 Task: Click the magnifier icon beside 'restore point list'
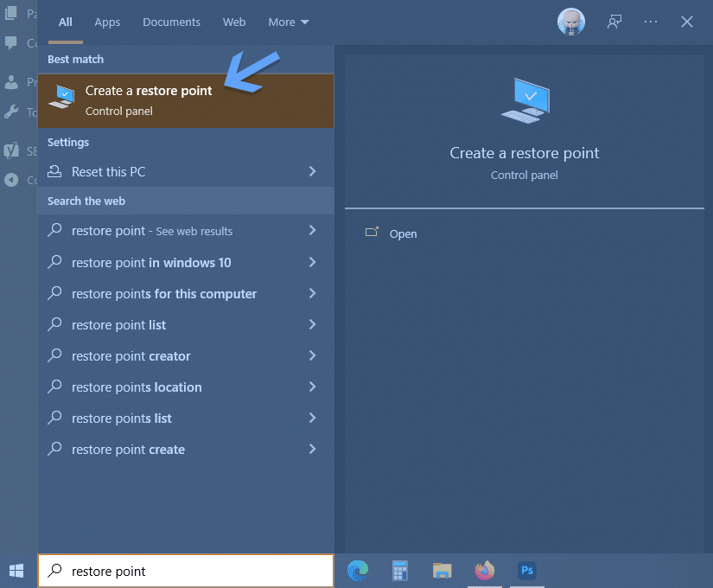tap(54, 324)
